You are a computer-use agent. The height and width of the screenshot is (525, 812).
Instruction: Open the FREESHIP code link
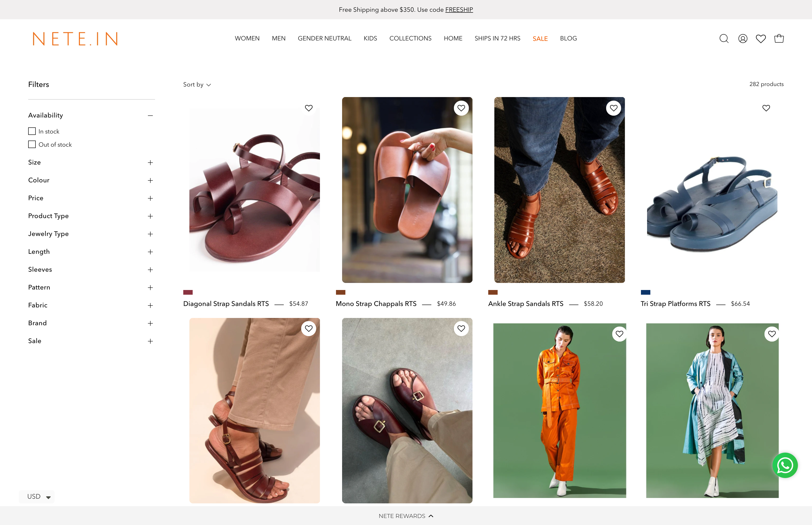click(x=459, y=10)
